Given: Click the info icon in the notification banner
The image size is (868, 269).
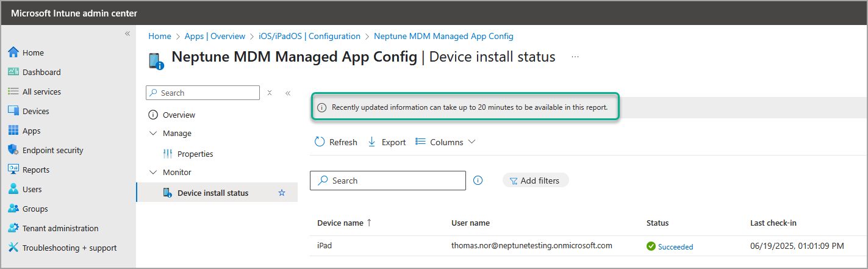Looking at the screenshot, I should [322, 107].
